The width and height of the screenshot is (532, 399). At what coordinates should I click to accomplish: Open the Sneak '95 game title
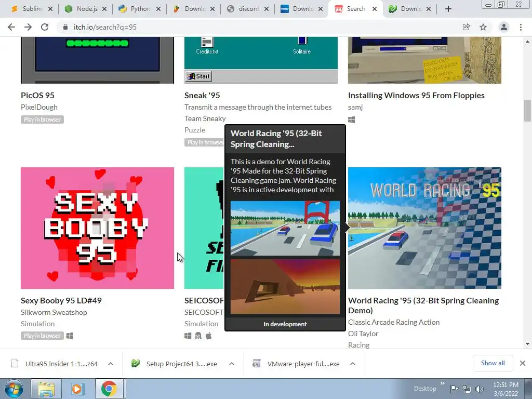[x=202, y=96]
